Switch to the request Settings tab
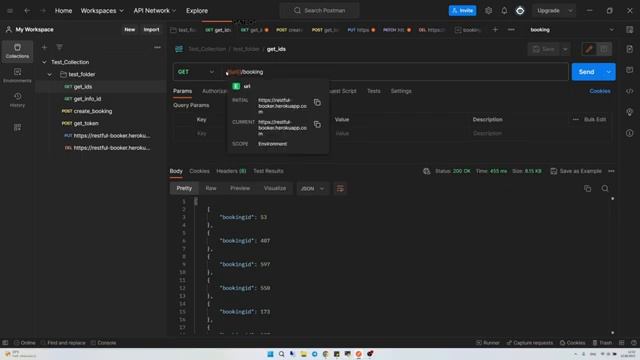 click(x=401, y=91)
